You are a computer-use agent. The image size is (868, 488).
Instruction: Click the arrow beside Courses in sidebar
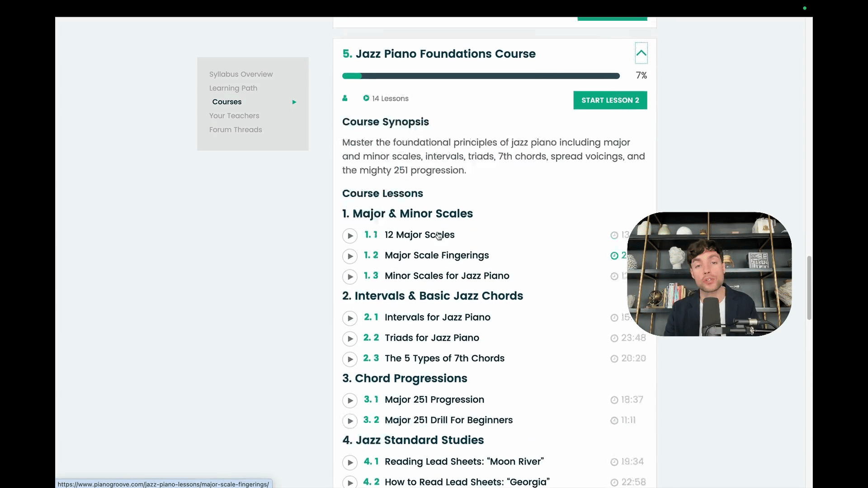coord(294,102)
